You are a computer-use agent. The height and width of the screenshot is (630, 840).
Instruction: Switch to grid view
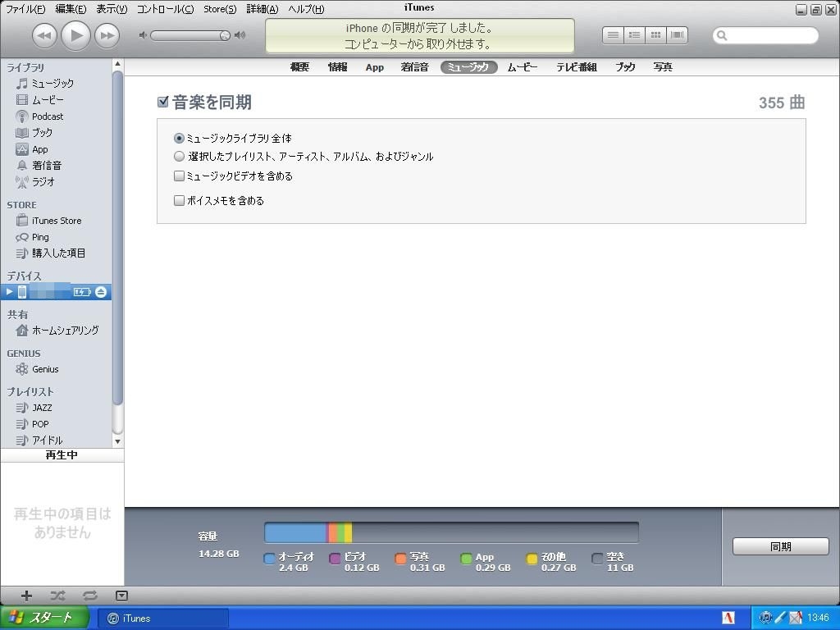coord(655,35)
